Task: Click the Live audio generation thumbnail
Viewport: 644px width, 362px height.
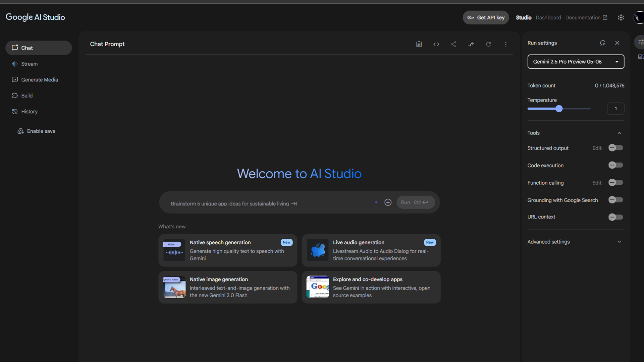Action: point(317,250)
